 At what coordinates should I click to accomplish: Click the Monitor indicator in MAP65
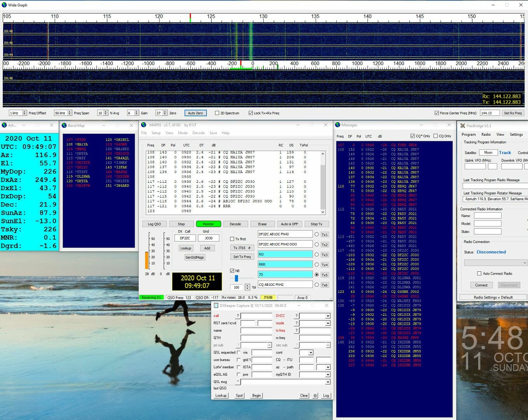click(x=208, y=224)
